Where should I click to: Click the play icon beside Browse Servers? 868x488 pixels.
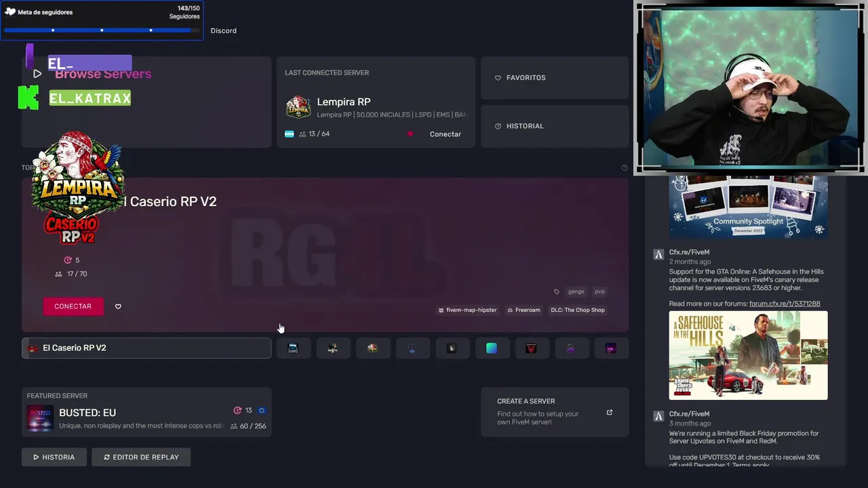pos(37,74)
